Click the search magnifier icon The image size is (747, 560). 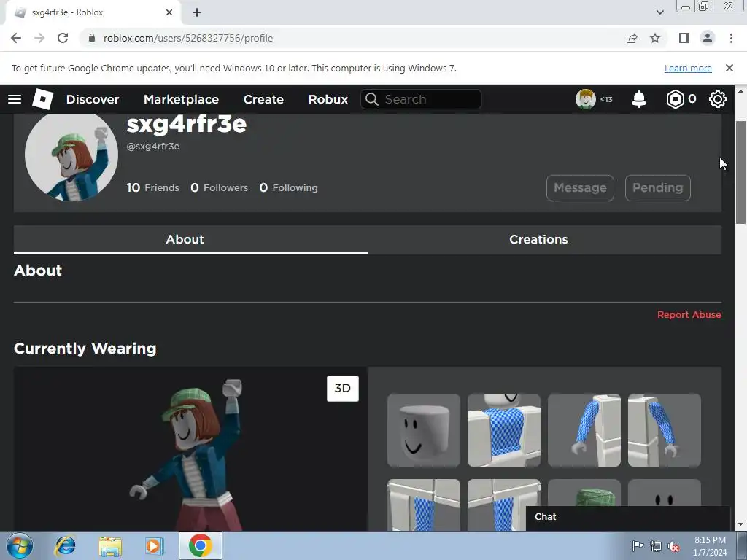(371, 99)
